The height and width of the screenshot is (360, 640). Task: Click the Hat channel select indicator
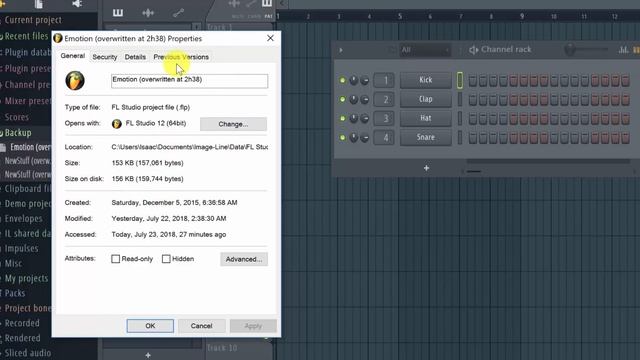(460, 118)
